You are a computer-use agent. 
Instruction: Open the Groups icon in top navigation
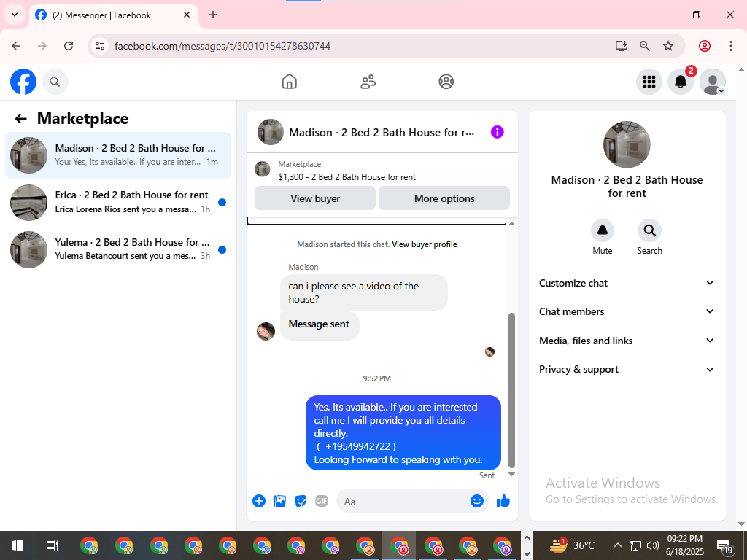[446, 82]
